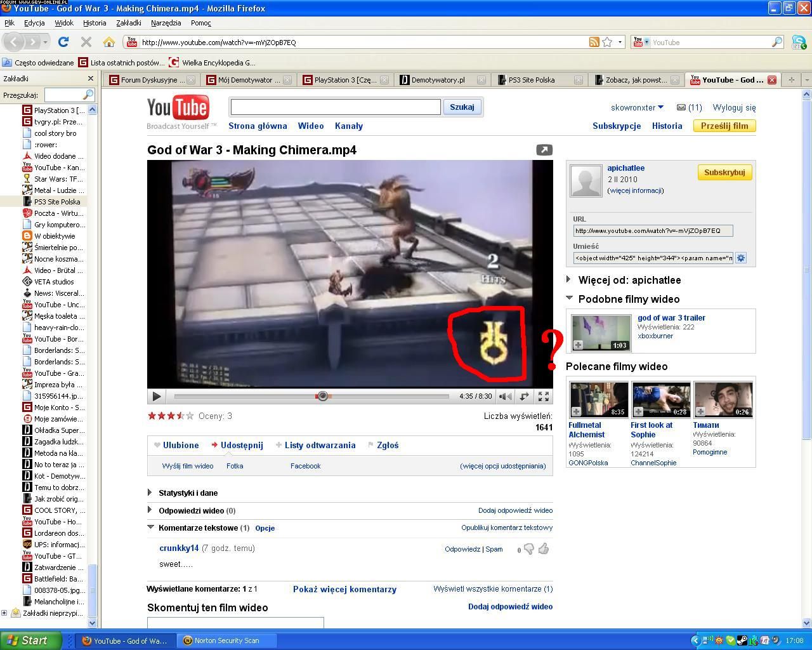The height and width of the screenshot is (650, 812).
Task: Switch to the Demotywatory.pl tab
Action: (438, 80)
